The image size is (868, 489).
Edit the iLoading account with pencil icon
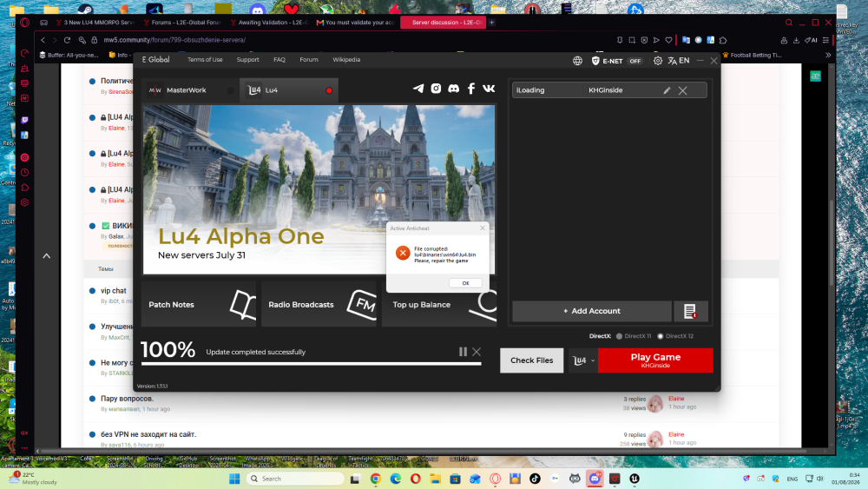point(667,90)
